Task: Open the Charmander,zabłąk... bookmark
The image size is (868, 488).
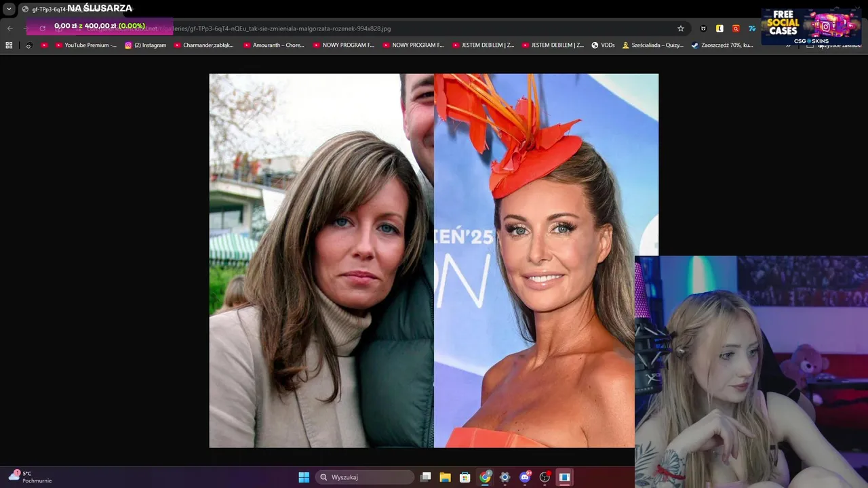Action: tap(204, 45)
